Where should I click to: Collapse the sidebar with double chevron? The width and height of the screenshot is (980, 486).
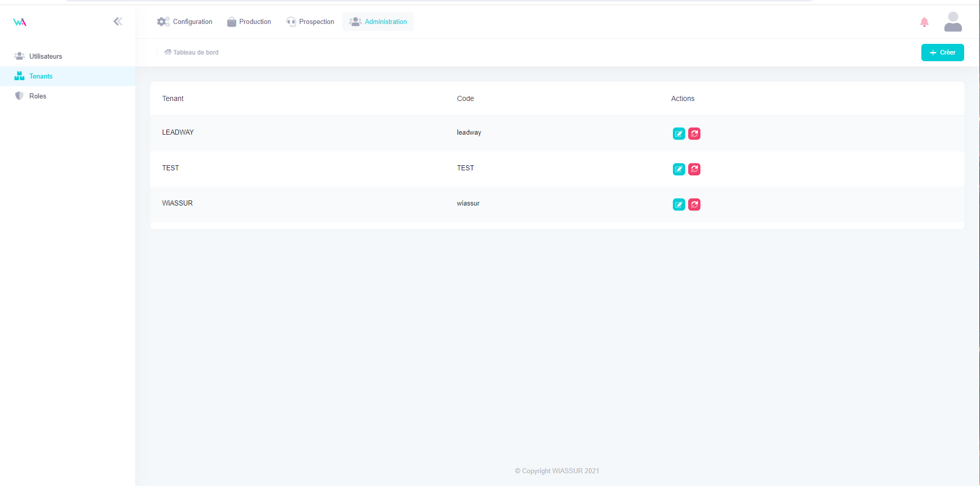[x=118, y=21]
